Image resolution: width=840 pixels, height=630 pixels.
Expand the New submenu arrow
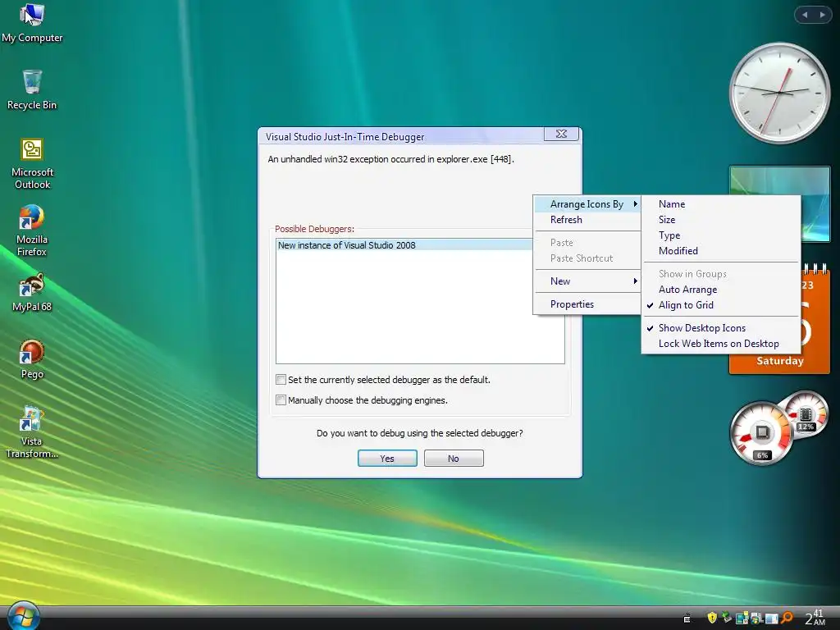(636, 281)
